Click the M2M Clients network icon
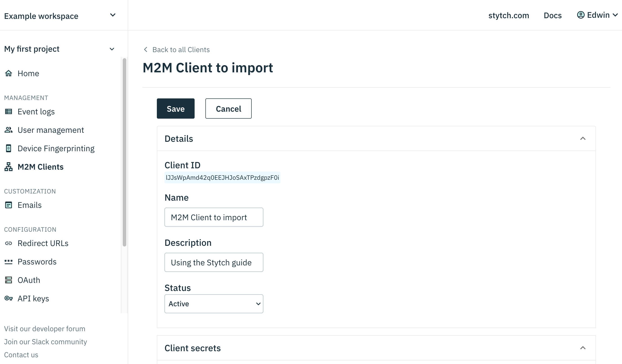The image size is (622, 364). tap(9, 167)
